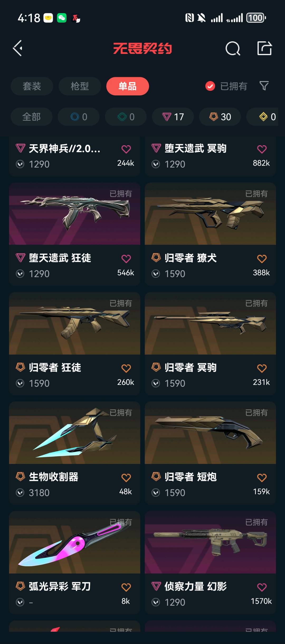The width and height of the screenshot is (285, 644).
Task: Open the 弧光异彩 军刀 item name
Action: click(x=60, y=586)
